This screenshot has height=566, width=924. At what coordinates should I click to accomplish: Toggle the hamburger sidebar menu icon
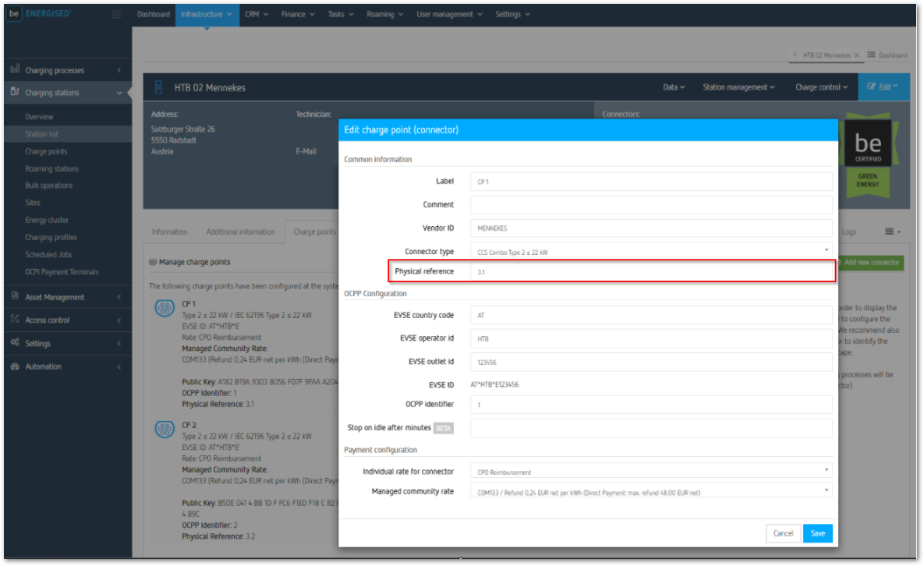click(x=116, y=14)
